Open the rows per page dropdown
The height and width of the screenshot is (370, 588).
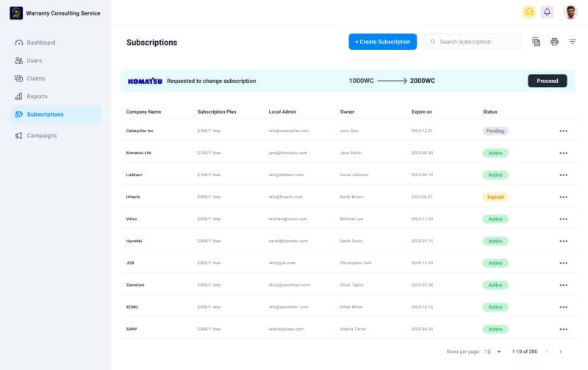pyautogui.click(x=492, y=352)
